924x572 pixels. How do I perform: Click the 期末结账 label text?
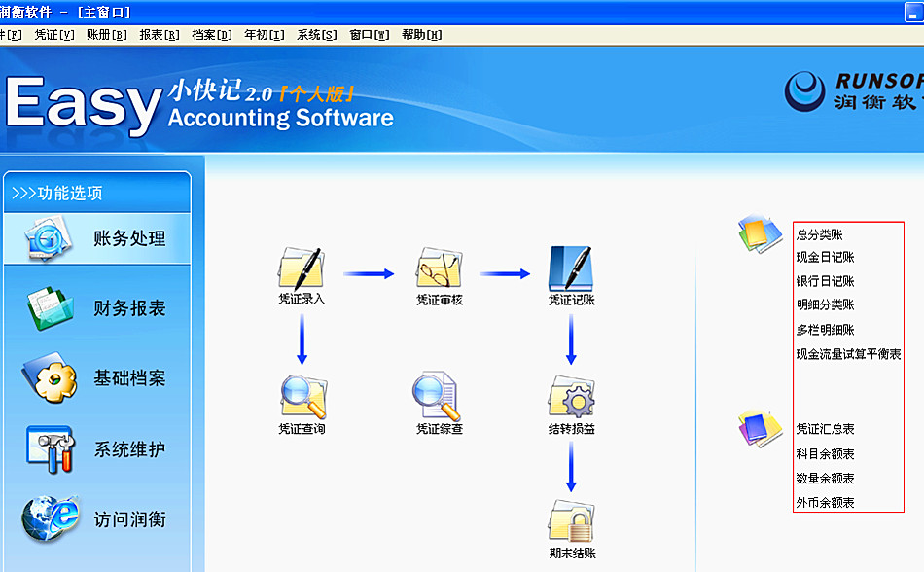tap(572, 554)
